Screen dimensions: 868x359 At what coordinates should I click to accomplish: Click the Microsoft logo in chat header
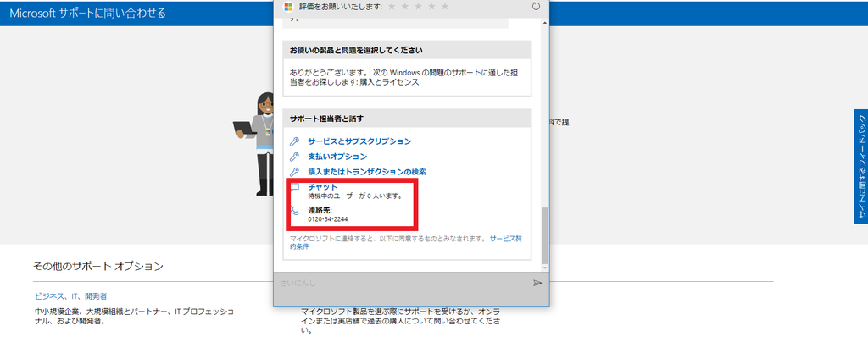coord(288,7)
